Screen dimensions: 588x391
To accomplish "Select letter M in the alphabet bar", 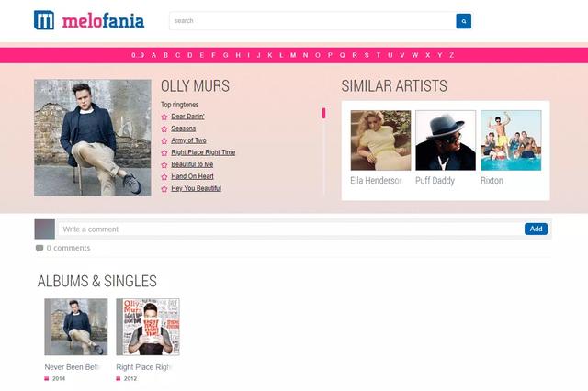I will (293, 55).
